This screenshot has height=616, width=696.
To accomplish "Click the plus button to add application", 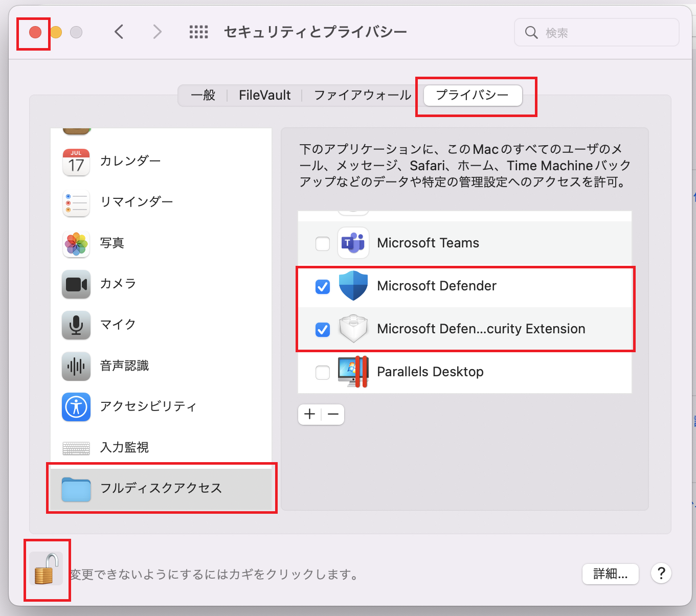I will click(x=310, y=415).
